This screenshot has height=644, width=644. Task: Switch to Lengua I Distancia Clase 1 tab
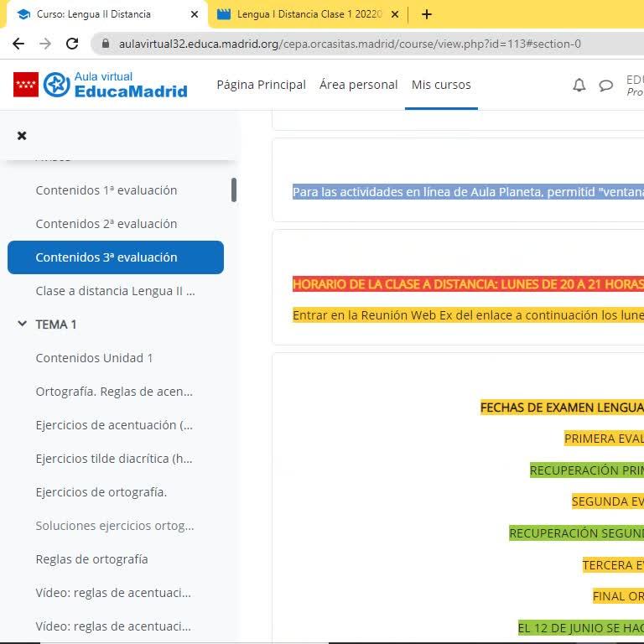tap(308, 14)
